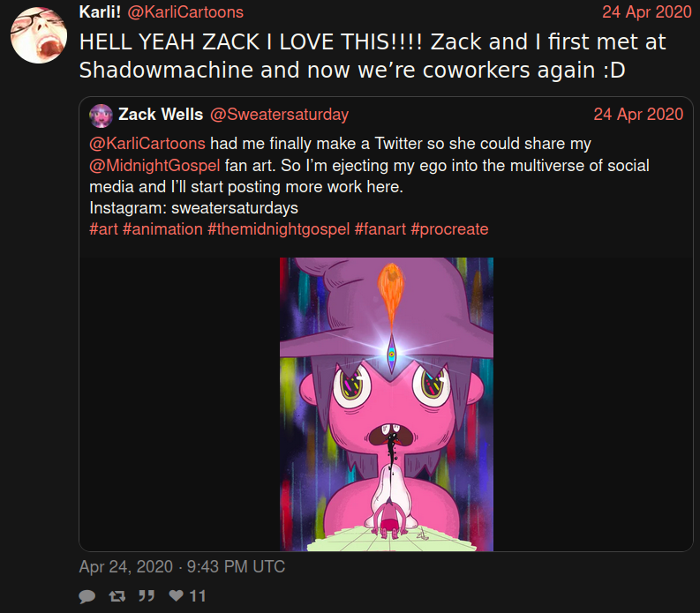Open the #procreate hashtag

(449, 229)
